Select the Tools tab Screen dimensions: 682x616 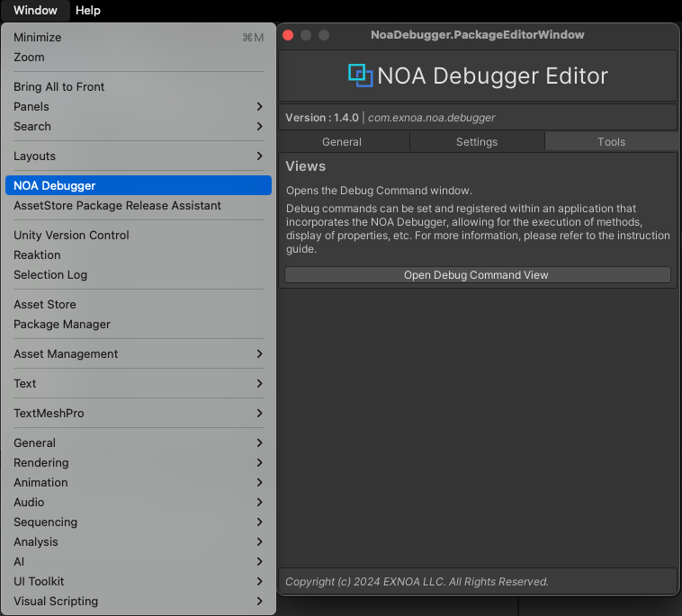[x=611, y=142]
